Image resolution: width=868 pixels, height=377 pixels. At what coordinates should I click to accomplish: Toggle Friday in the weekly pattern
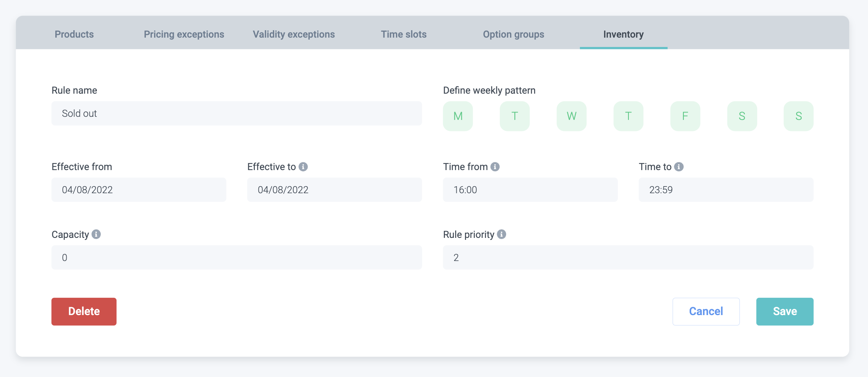point(685,116)
